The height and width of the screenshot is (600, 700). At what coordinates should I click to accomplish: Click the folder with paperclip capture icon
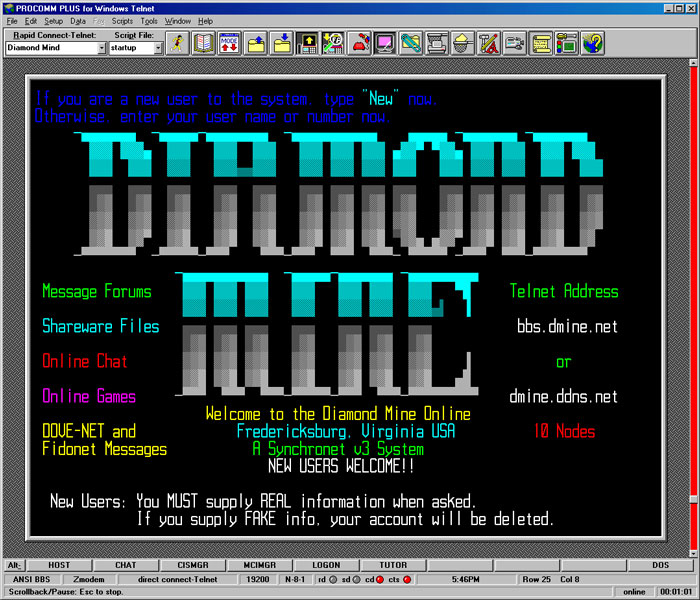tap(411, 43)
